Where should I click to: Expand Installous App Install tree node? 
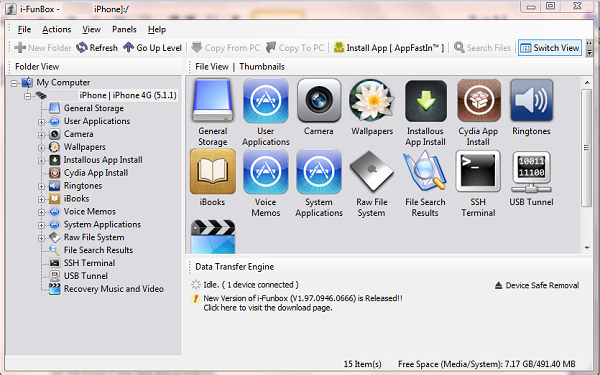(x=41, y=161)
